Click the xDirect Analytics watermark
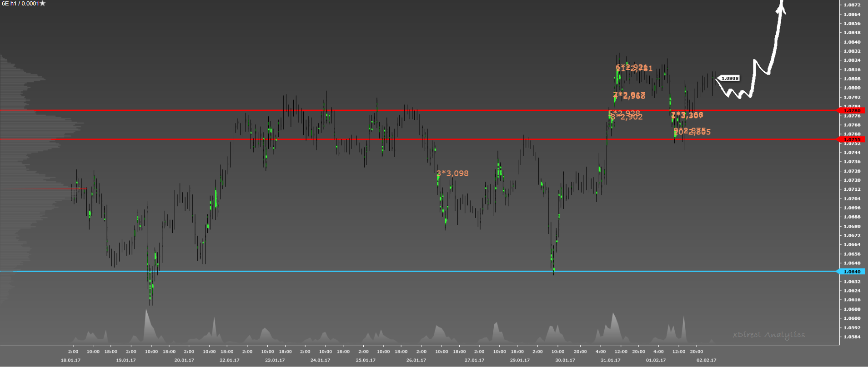 pyautogui.click(x=768, y=335)
